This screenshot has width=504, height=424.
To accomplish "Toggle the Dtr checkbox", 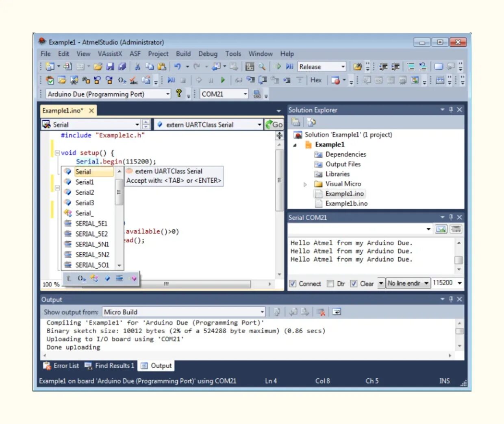I will [330, 284].
